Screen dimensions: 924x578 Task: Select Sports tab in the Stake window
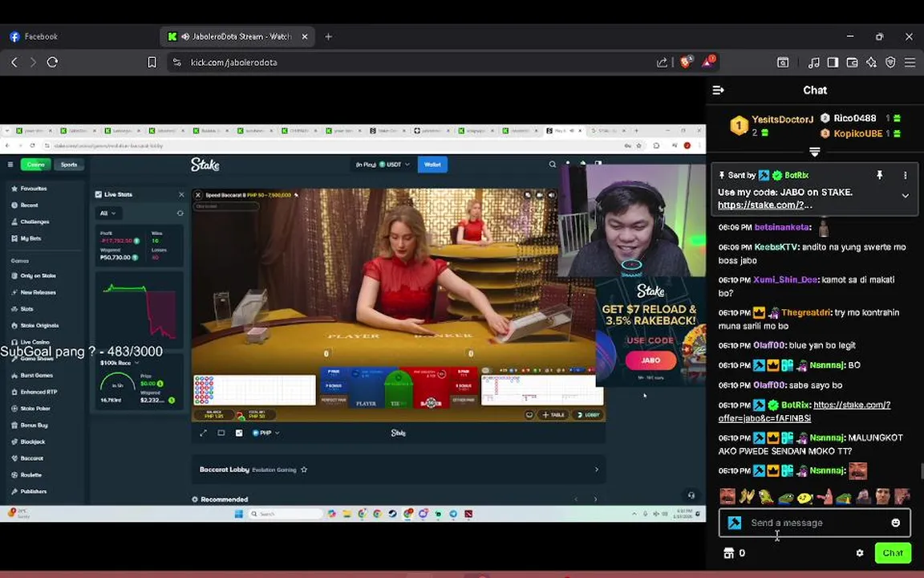pyautogui.click(x=69, y=165)
